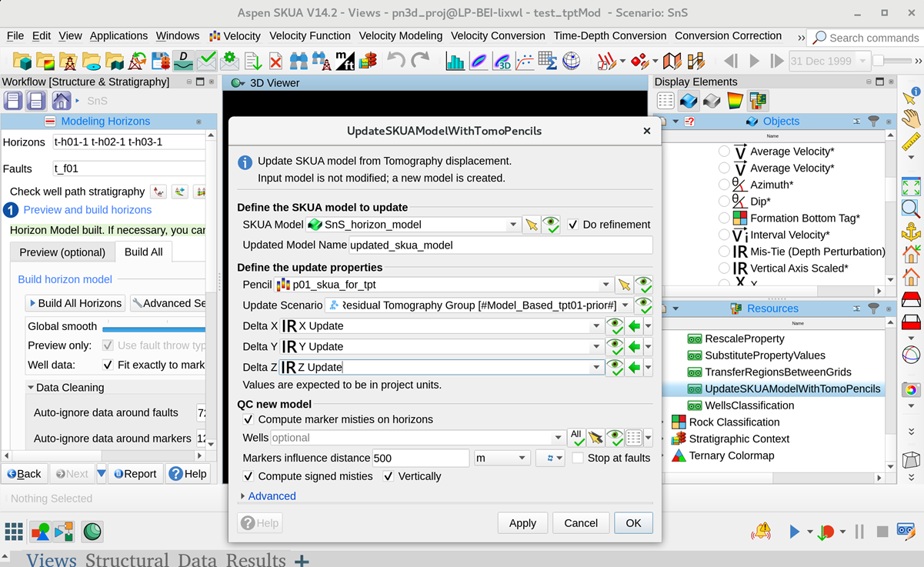
Task: Open the Time-Depth Conversion menu
Action: [609, 35]
